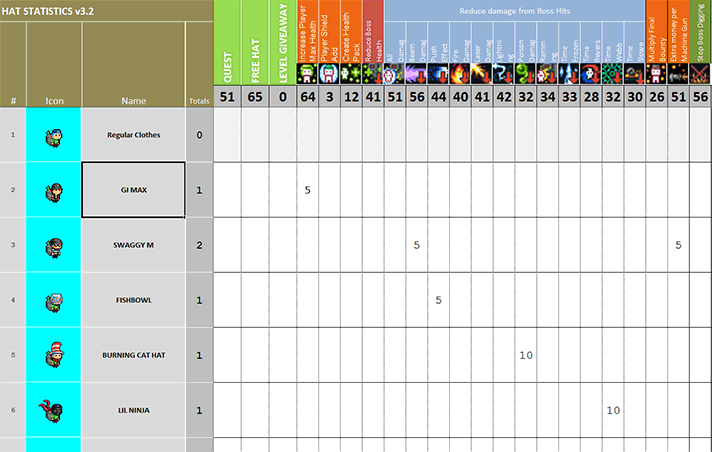Click the '10' Poison value for BURNING CAT HAT
Image resolution: width=712 pixels, height=452 pixels.
point(525,355)
